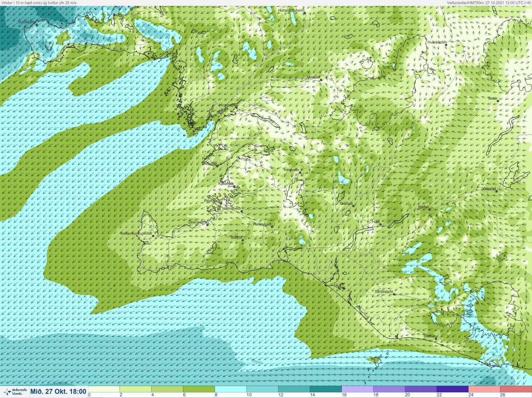Click the Setur station label
The image size is (532, 398).
pos(493,98)
